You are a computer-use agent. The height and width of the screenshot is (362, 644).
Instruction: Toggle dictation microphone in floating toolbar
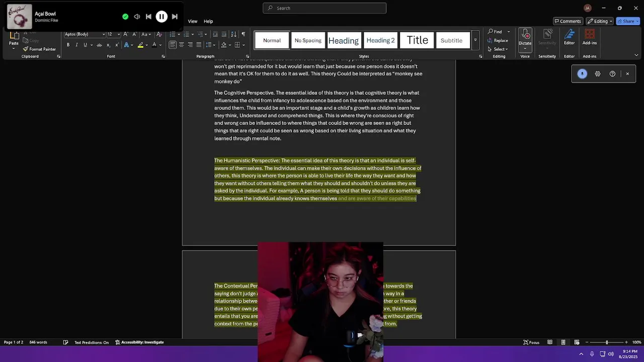click(582, 74)
